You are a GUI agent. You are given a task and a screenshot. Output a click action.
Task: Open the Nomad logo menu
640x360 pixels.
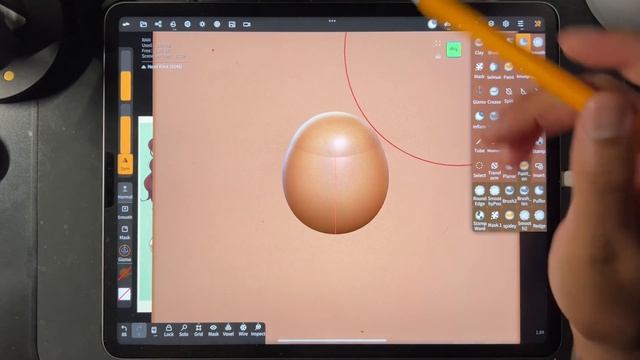point(126,24)
